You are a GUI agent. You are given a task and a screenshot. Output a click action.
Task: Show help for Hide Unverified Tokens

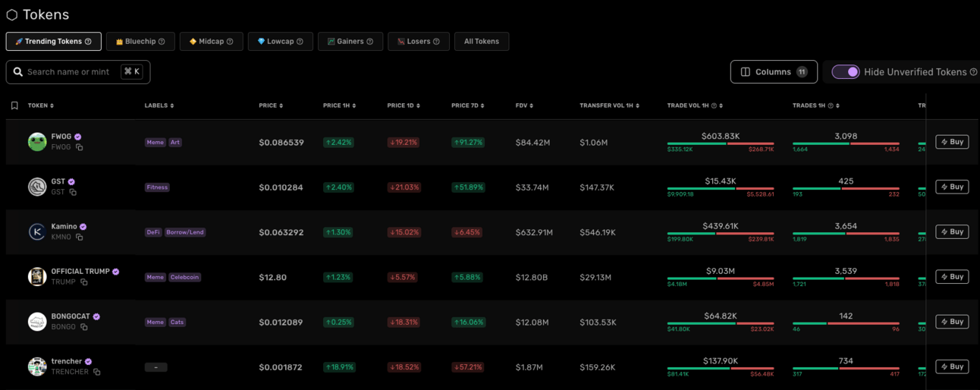(974, 72)
